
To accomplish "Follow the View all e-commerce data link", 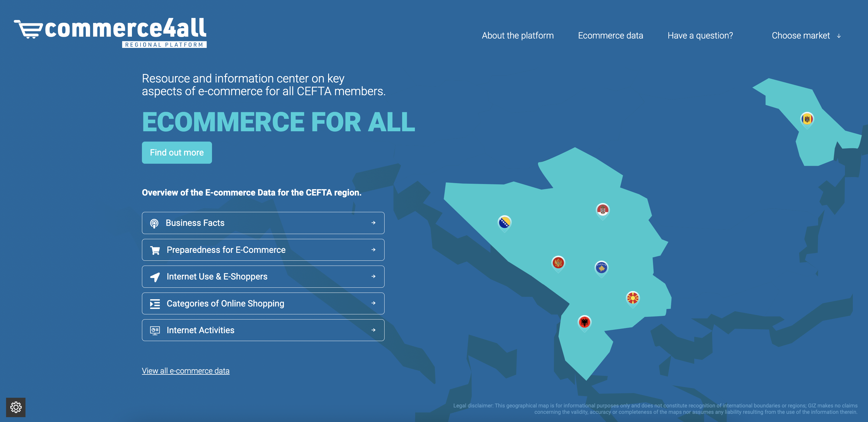I will (x=185, y=371).
